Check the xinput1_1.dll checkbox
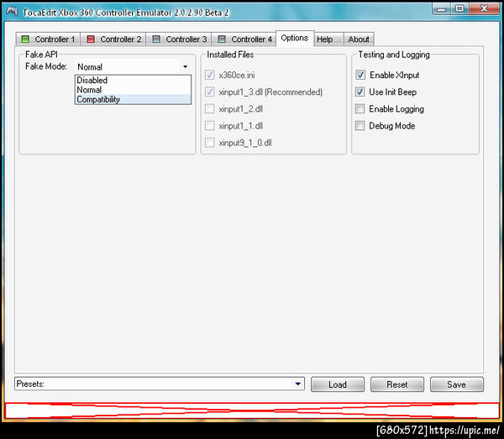 pos(209,126)
